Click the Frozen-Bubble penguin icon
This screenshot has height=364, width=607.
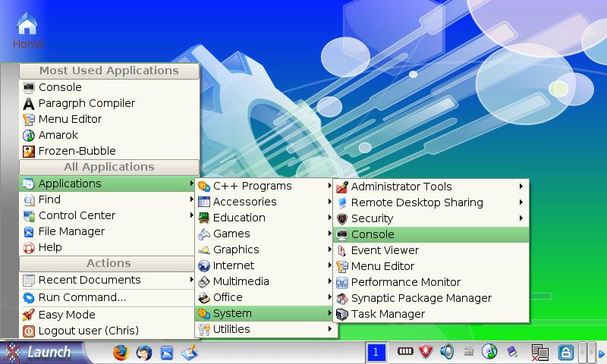click(29, 151)
